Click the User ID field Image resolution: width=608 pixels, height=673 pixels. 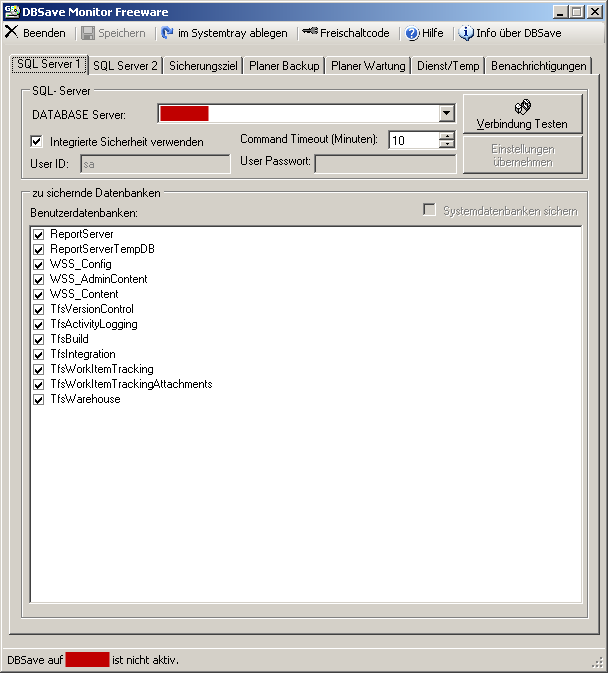[x=155, y=164]
